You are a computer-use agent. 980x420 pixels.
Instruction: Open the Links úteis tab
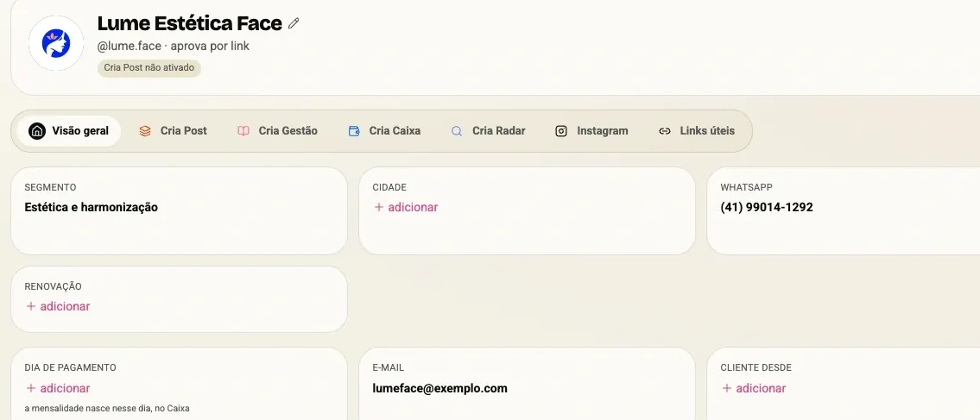(697, 131)
